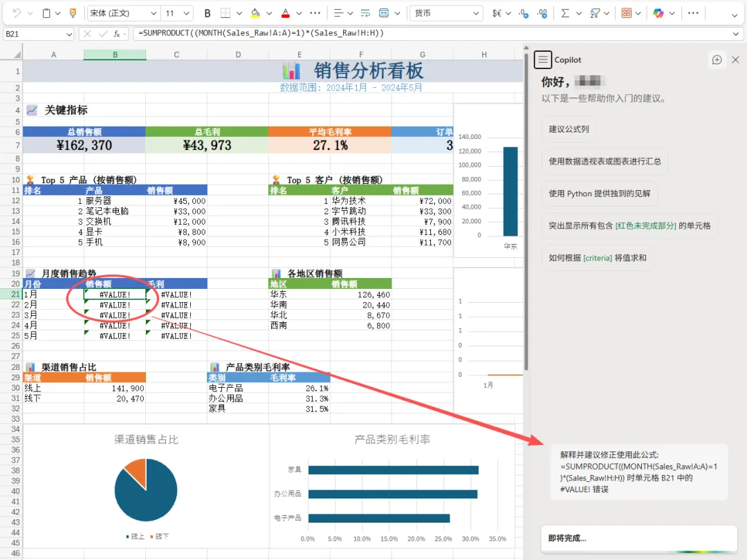Start a new chat in the Copilot pane
The image size is (747, 560).
pos(717,60)
